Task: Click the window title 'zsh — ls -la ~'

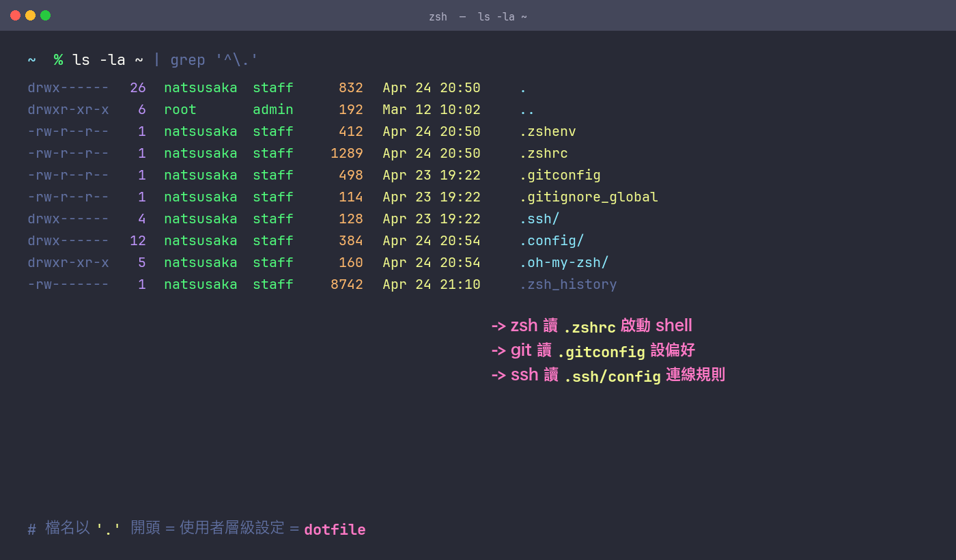Action: [x=477, y=16]
